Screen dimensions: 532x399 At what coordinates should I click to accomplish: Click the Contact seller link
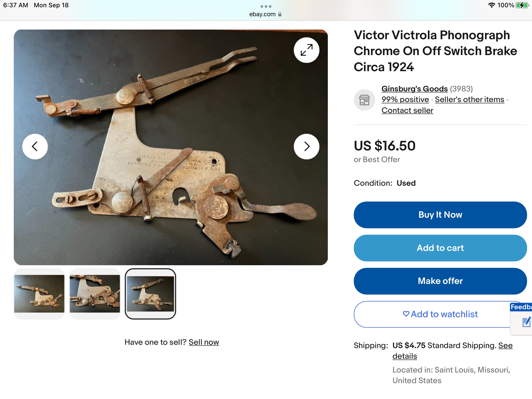pyautogui.click(x=407, y=110)
